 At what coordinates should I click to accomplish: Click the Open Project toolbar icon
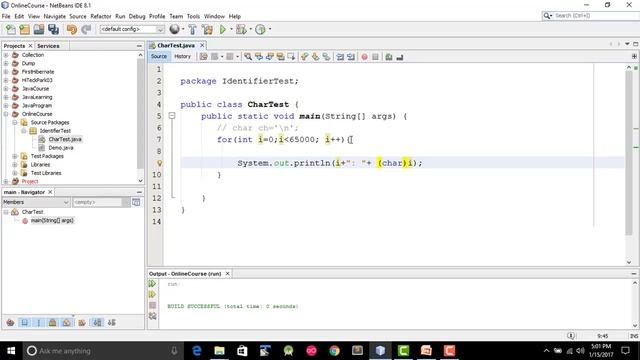[39, 29]
